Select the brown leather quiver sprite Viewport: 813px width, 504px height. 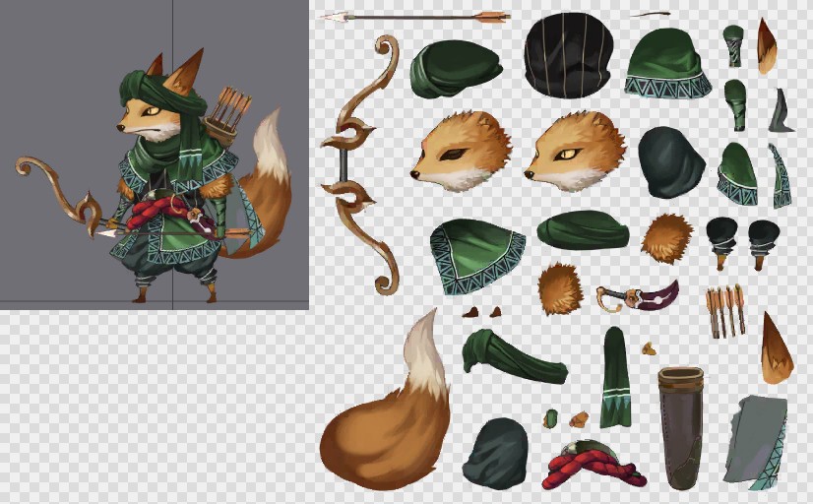tap(681, 426)
